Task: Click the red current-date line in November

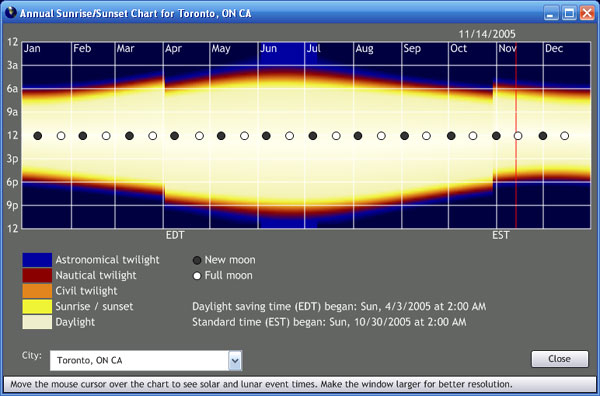Action: tap(516, 136)
